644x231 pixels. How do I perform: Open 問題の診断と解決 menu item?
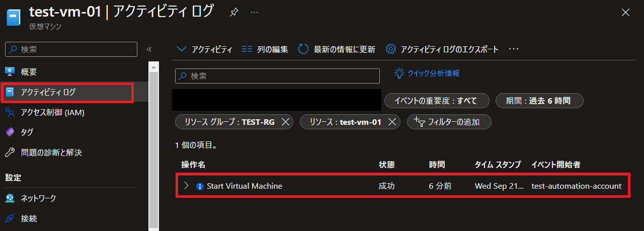coord(51,152)
